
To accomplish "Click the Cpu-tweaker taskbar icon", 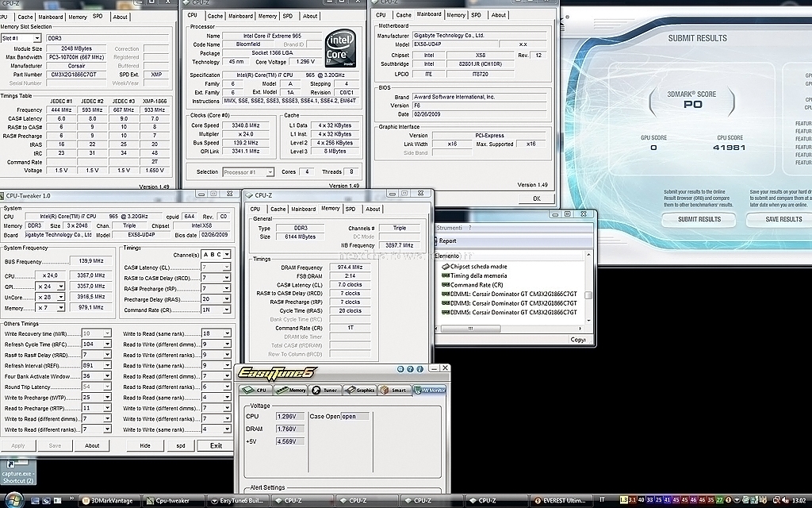I will click(150, 501).
